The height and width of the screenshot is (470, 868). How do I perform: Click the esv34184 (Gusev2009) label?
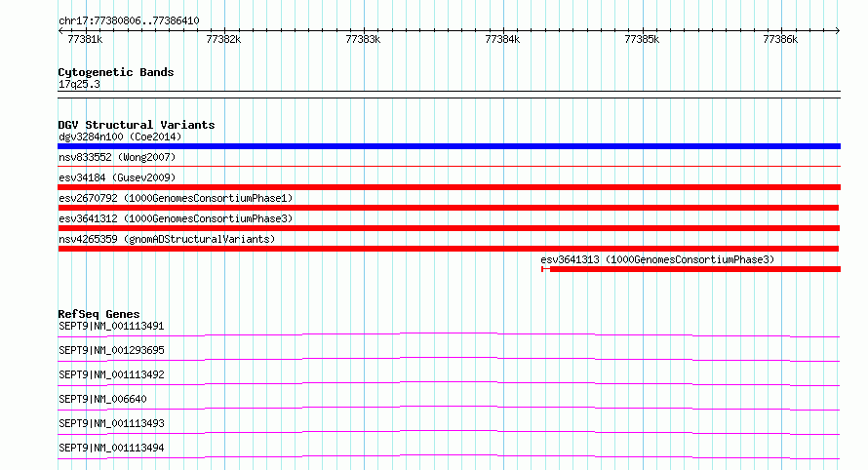(x=117, y=177)
